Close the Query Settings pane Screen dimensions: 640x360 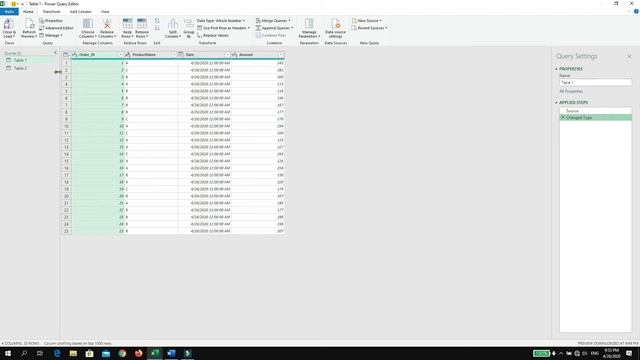click(629, 56)
